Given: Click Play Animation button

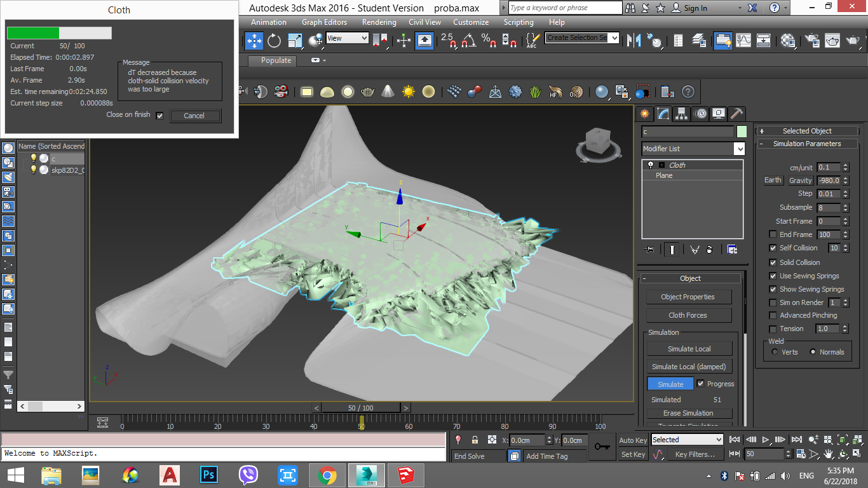Looking at the screenshot, I should (766, 439).
